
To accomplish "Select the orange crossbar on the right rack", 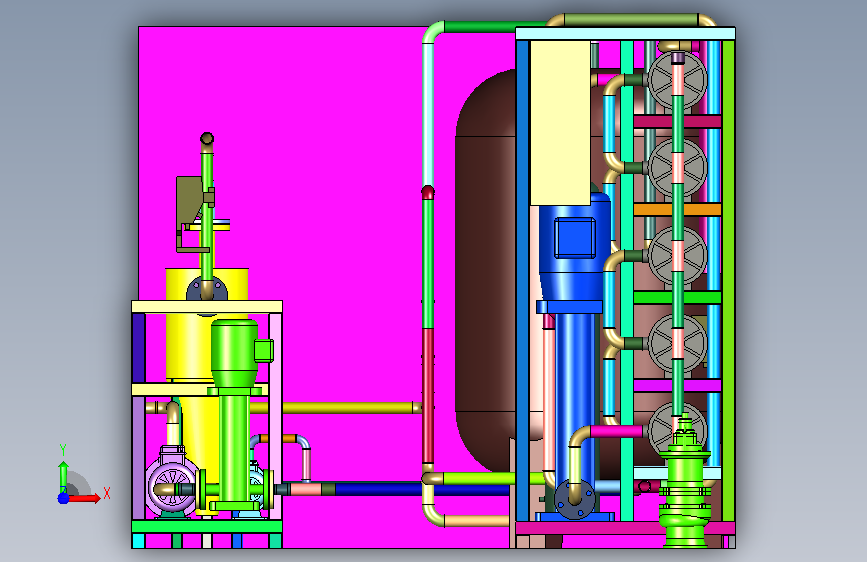I will [677, 209].
